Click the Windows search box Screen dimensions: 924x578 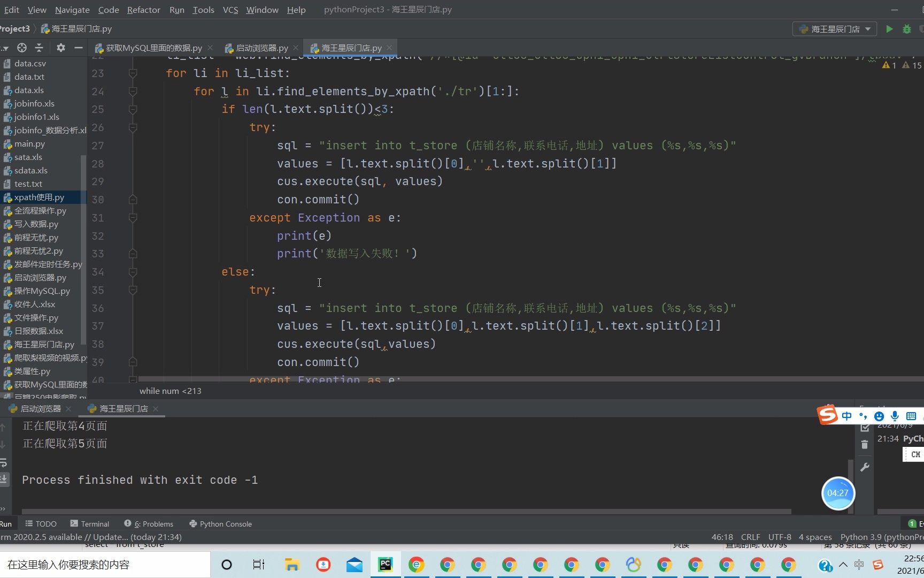coord(105,565)
